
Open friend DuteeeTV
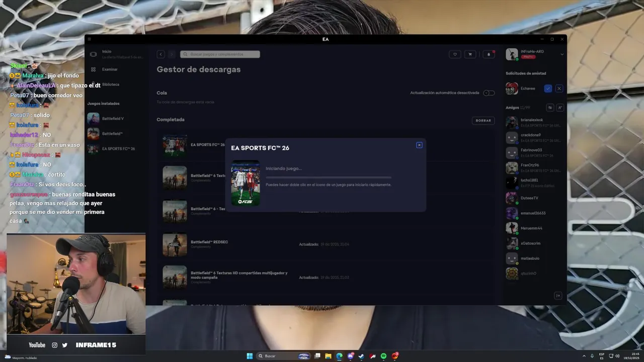(x=534, y=198)
